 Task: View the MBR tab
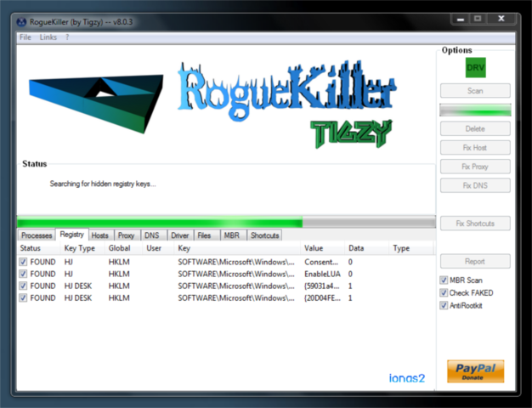coord(232,235)
